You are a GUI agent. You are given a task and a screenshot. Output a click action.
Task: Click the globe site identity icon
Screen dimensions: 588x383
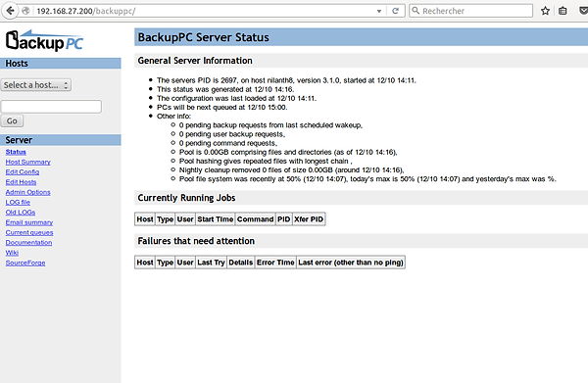pyautogui.click(x=25, y=11)
